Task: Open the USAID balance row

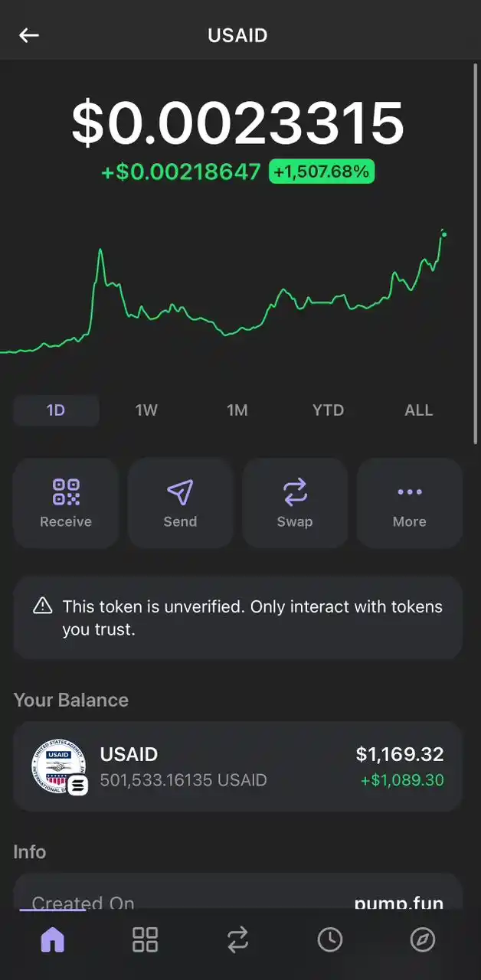Action: click(237, 766)
